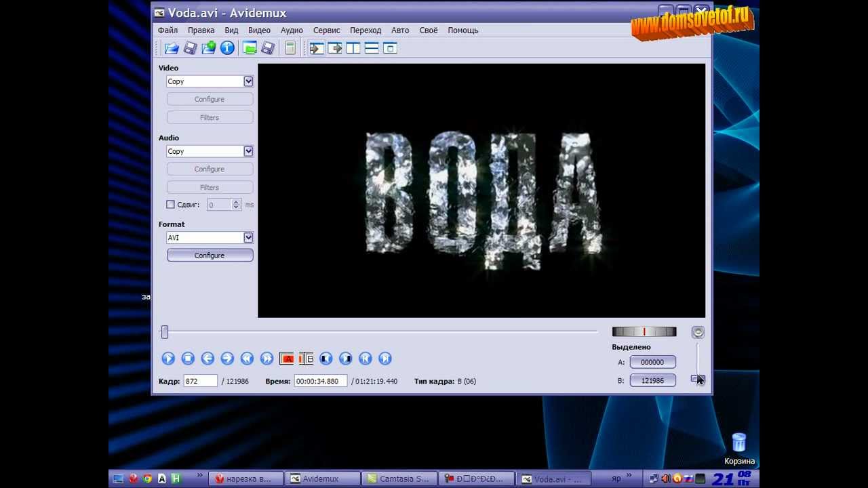Search for the previous black frame
Image resolution: width=868 pixels, height=488 pixels.
pos(326,359)
